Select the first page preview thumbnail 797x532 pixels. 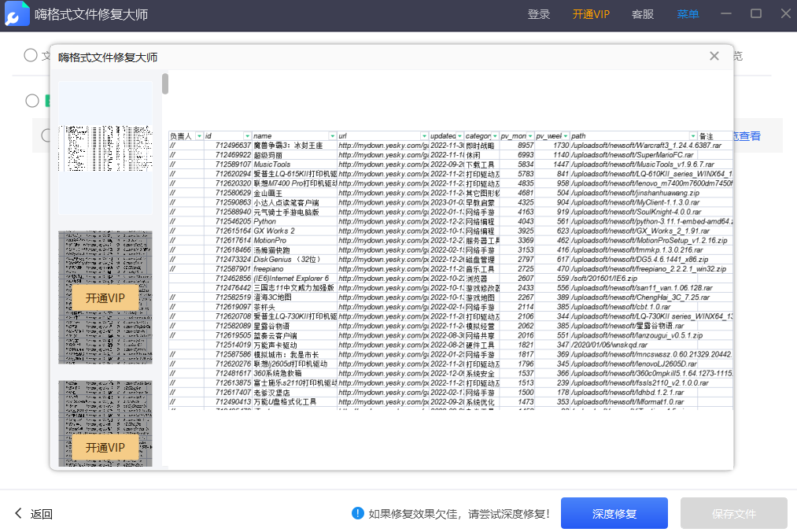(105, 148)
